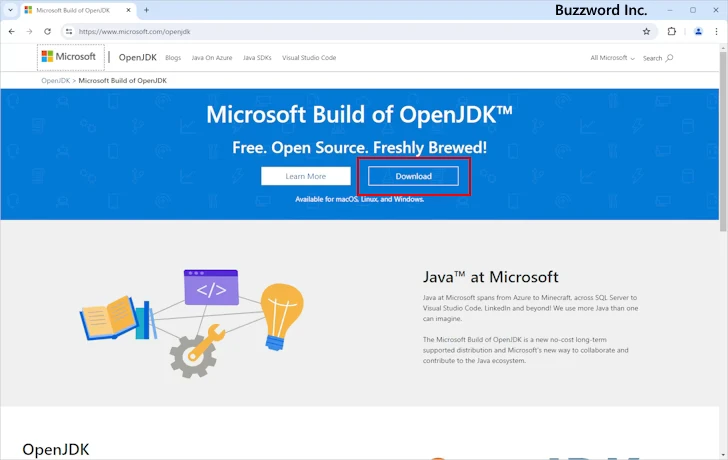Click the page vertical scrollbar thumb
Viewport: 728px width, 460px height.
coord(723,142)
